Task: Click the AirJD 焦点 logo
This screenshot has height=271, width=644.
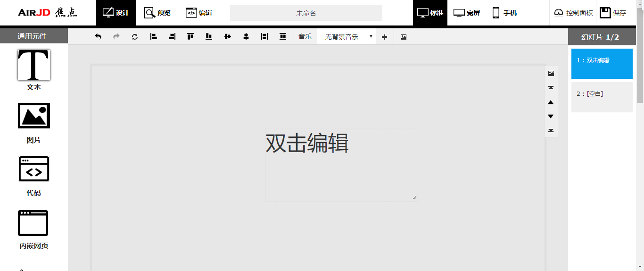Action: [48, 13]
